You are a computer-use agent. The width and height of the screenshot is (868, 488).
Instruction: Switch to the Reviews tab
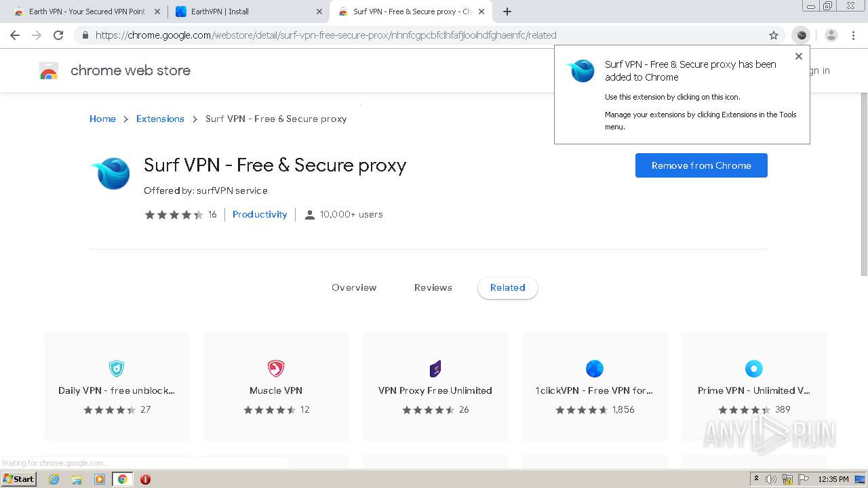(x=433, y=287)
